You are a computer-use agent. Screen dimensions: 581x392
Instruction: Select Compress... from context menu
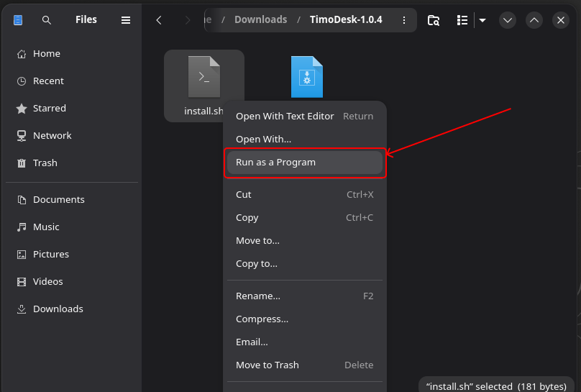(x=262, y=319)
